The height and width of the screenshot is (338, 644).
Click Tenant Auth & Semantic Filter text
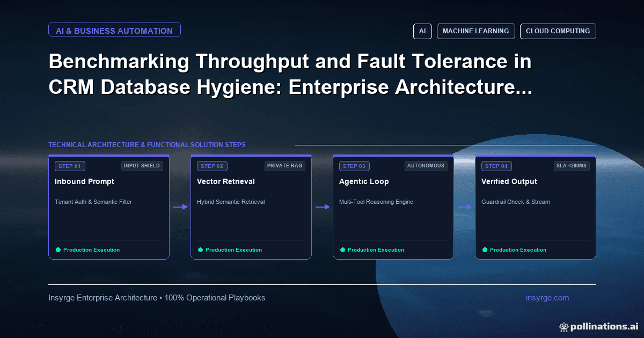tap(93, 202)
